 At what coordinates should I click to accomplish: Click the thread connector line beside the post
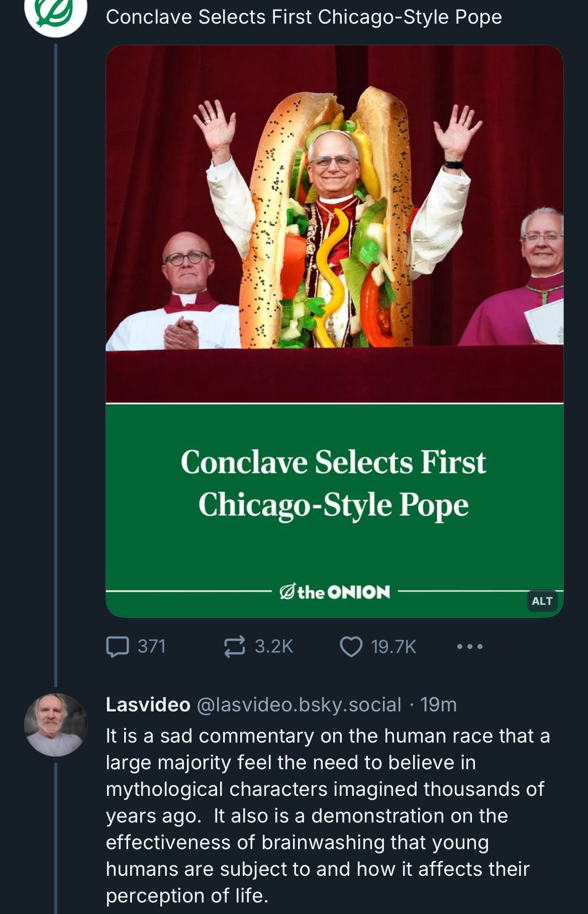tap(56, 365)
